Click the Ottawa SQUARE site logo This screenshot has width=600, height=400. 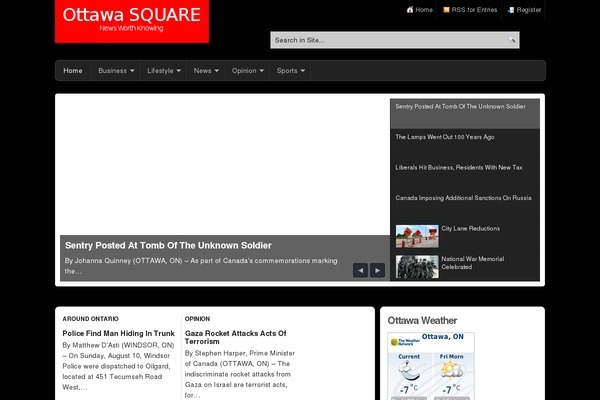[132, 20]
